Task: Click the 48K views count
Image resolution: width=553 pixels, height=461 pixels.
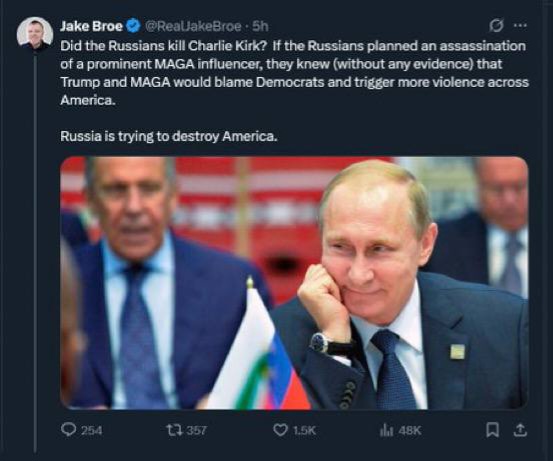Action: (410, 430)
